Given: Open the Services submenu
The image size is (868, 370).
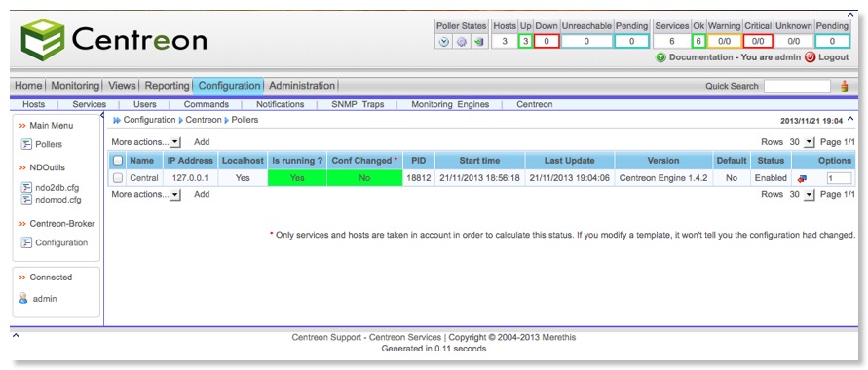Looking at the screenshot, I should 89,104.
